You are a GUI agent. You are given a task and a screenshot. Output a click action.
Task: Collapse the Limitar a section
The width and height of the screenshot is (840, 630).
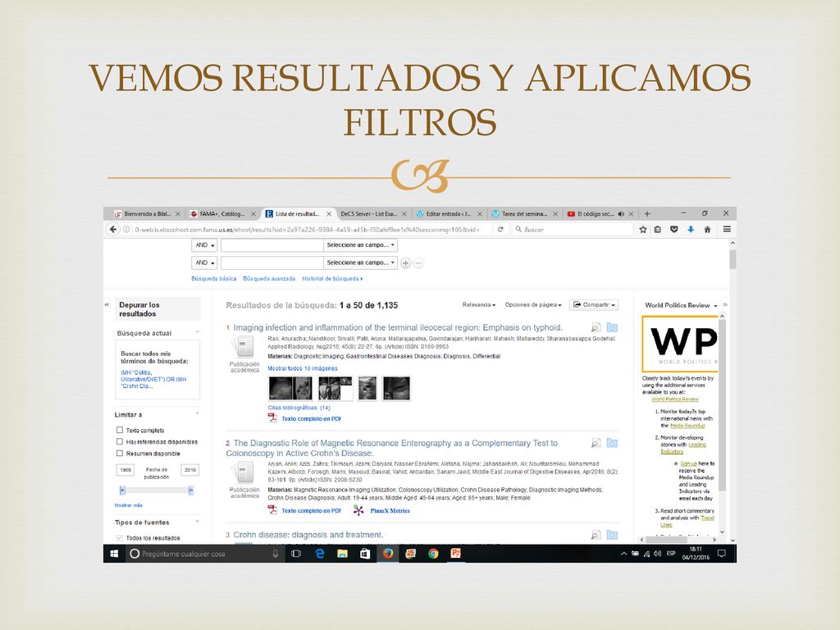[197, 414]
